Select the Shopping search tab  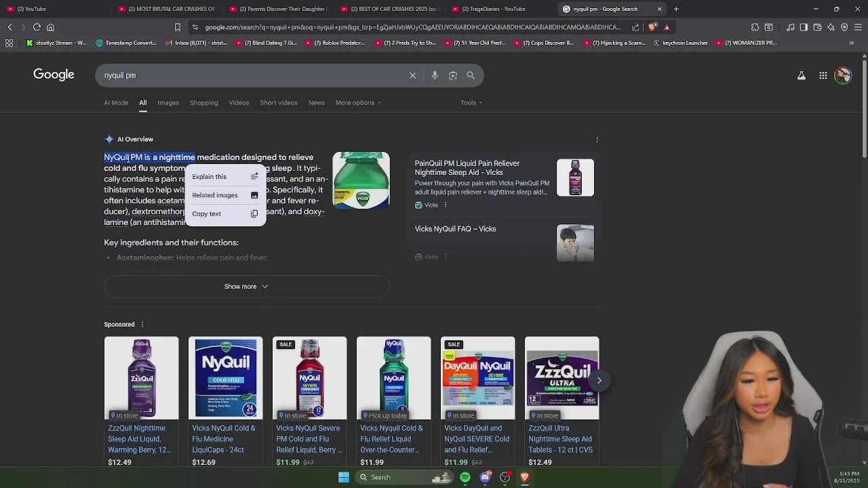(204, 103)
